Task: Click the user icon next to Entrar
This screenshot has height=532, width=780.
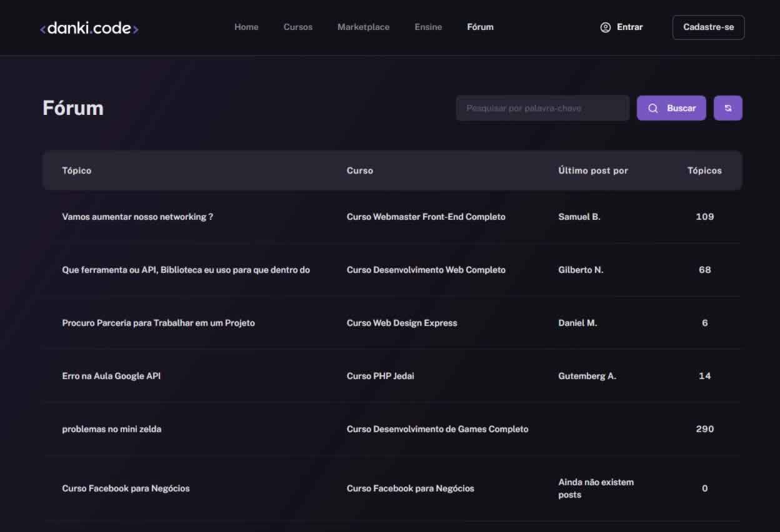Action: click(605, 27)
